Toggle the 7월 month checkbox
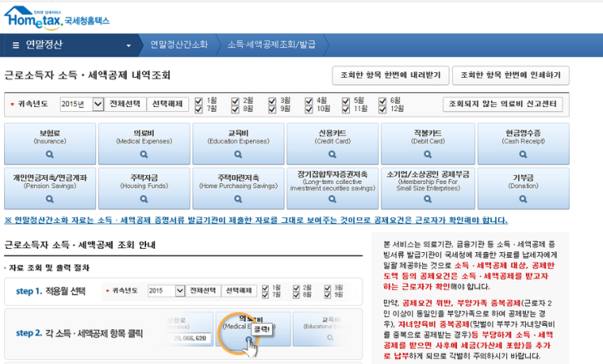 pos(199,109)
